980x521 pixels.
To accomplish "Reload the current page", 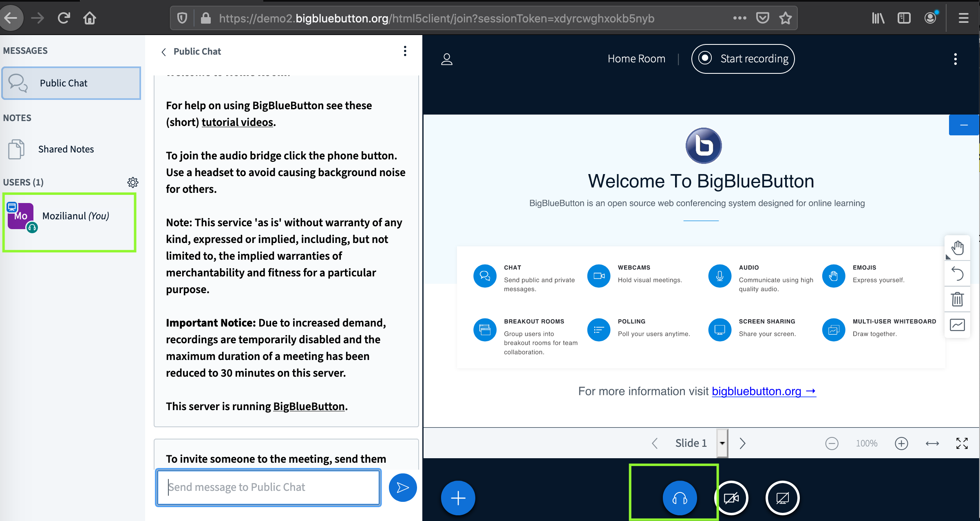I will pos(64,18).
